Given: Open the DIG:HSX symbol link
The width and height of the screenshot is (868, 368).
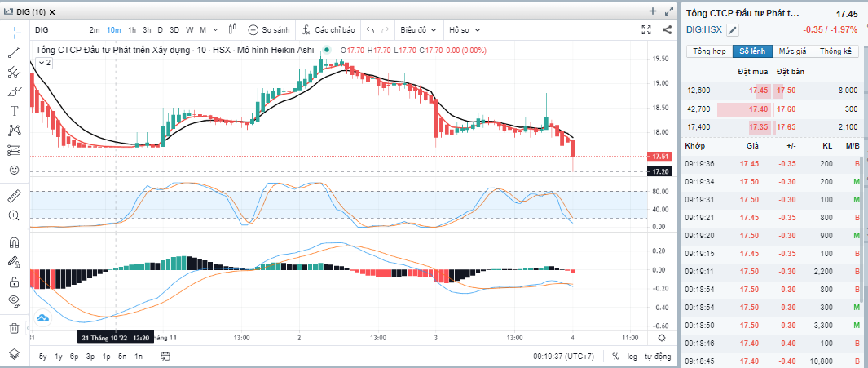Looking at the screenshot, I should (x=704, y=30).
